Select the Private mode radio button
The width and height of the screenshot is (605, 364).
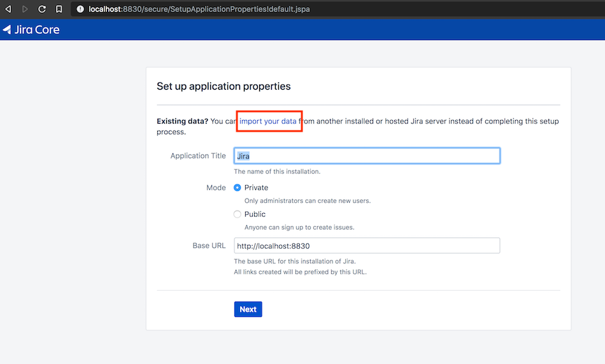pos(238,187)
